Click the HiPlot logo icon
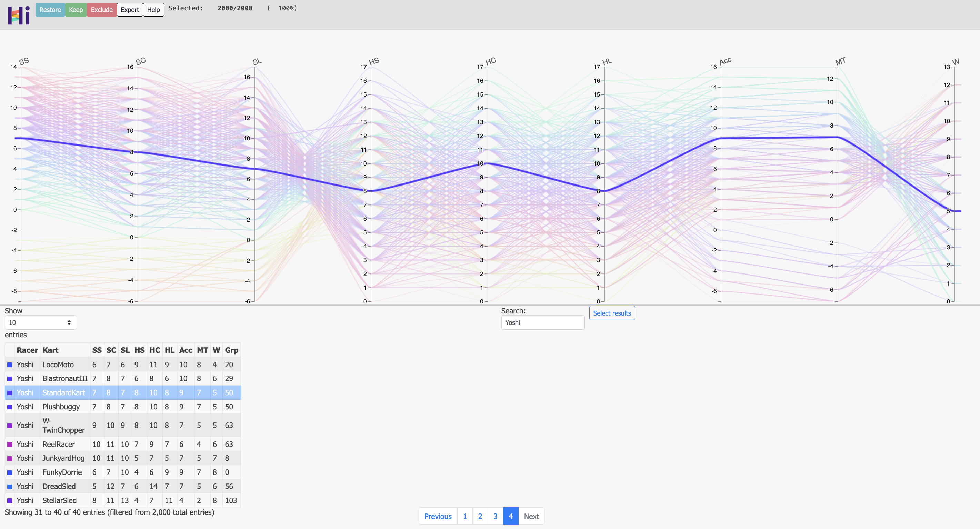The height and width of the screenshot is (529, 980). click(19, 15)
